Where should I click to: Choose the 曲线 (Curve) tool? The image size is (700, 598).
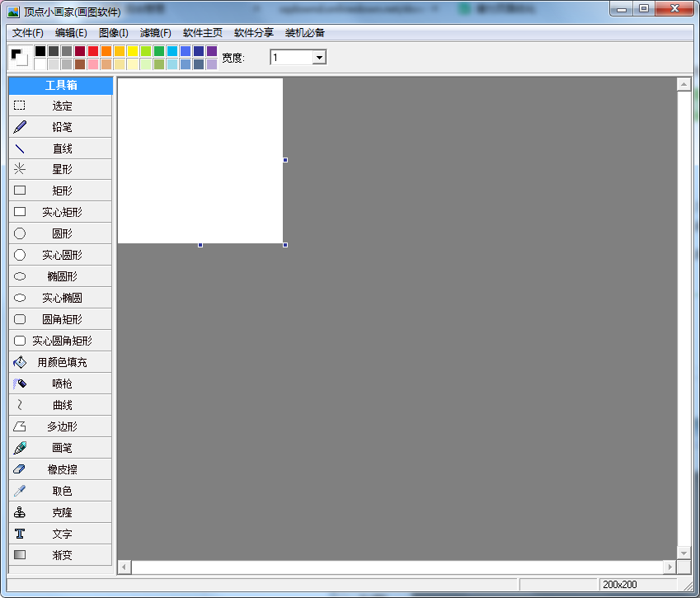[59, 405]
